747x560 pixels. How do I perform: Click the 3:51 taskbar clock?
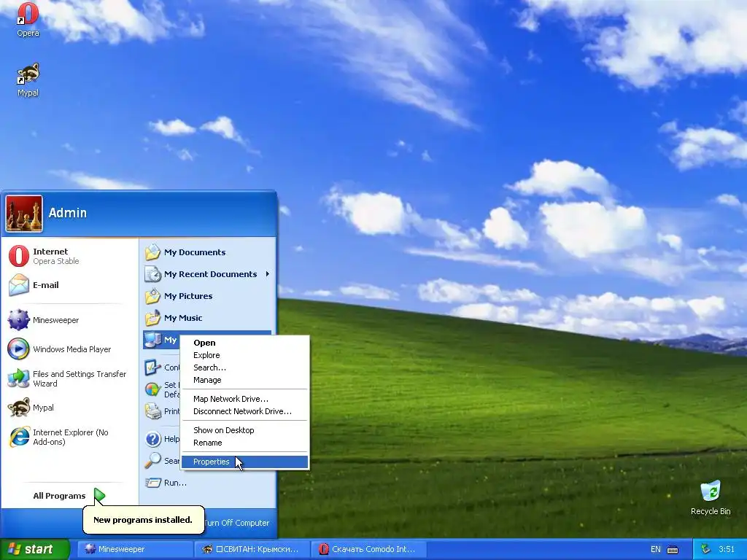(x=727, y=549)
